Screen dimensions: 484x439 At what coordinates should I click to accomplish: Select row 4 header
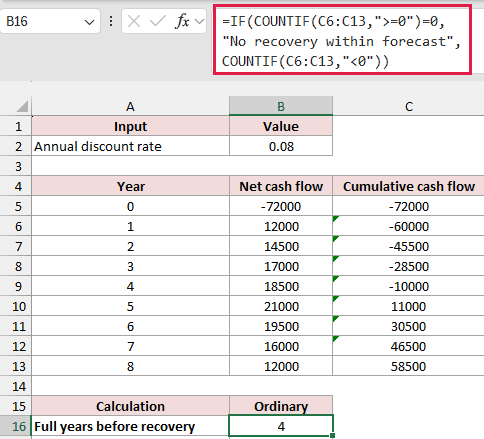click(x=16, y=186)
